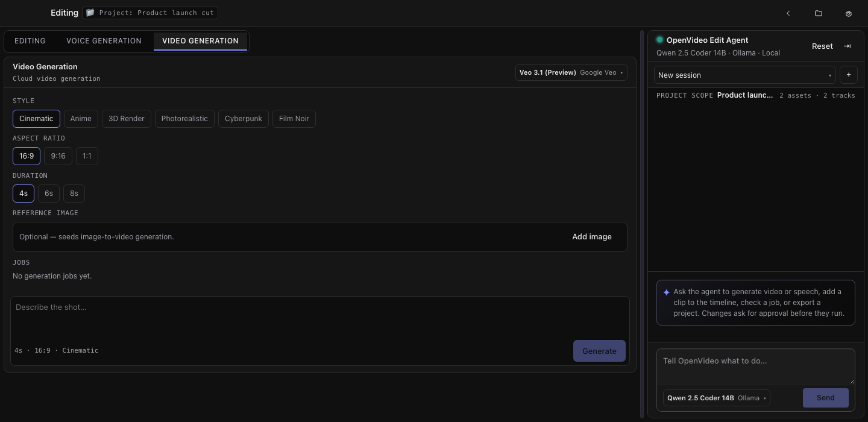Set duration to 8s
This screenshot has height=422, width=868.
[74, 194]
